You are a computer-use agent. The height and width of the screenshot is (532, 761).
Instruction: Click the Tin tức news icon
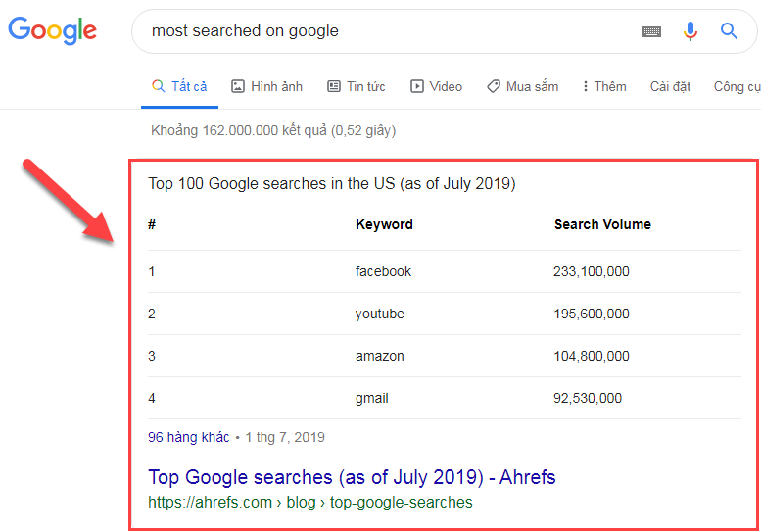(x=334, y=86)
